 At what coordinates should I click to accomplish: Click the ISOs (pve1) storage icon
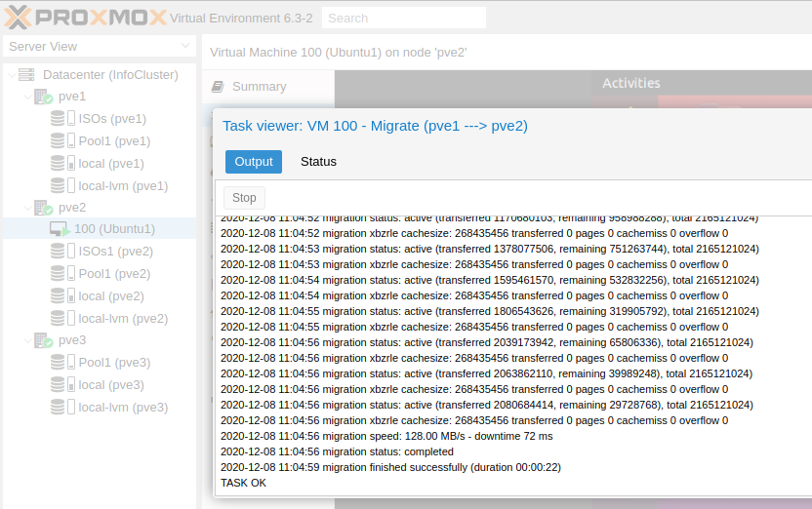(x=62, y=118)
